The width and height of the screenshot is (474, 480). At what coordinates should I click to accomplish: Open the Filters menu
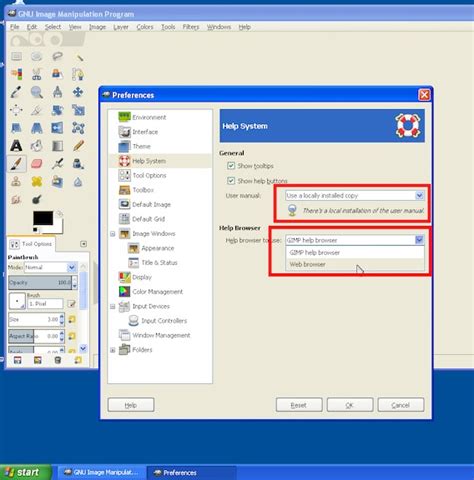[191, 27]
